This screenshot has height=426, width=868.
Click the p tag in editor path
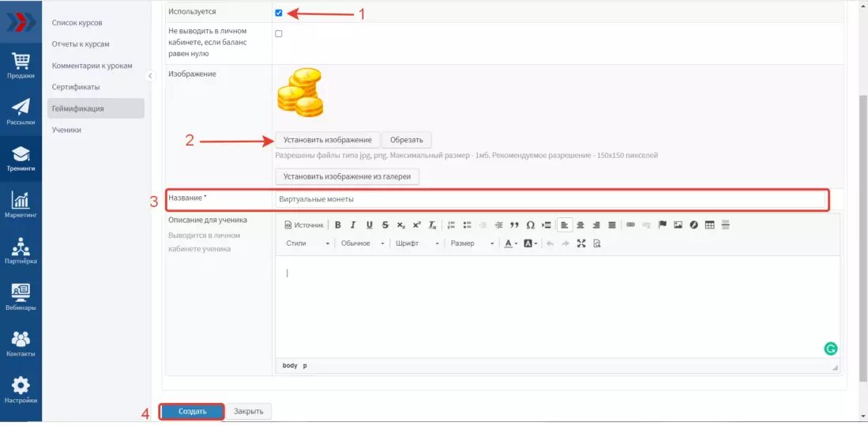(305, 366)
